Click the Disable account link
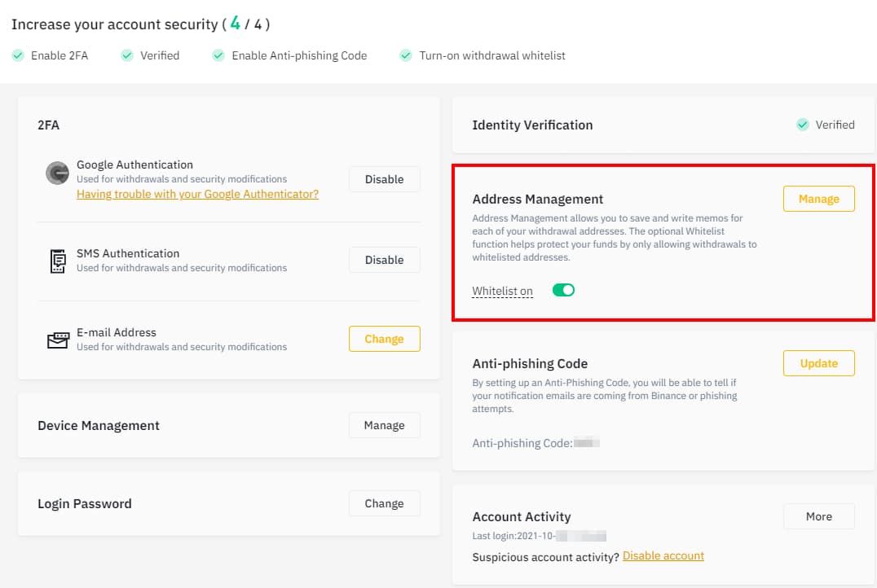 click(663, 556)
